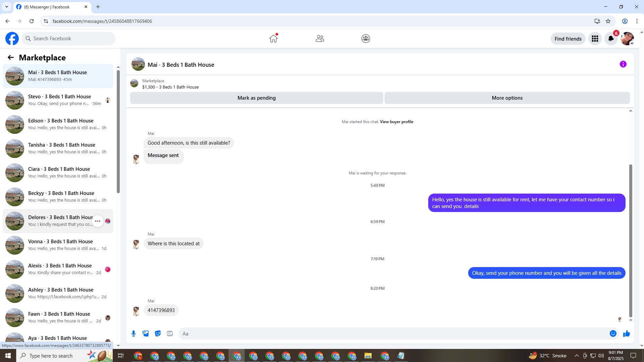The width and height of the screenshot is (644, 362).
Task: Choose a sticker icon
Action: (x=158, y=333)
